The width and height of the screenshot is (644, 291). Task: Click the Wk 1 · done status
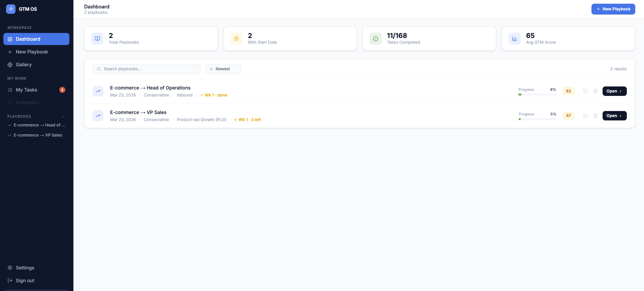214,95
